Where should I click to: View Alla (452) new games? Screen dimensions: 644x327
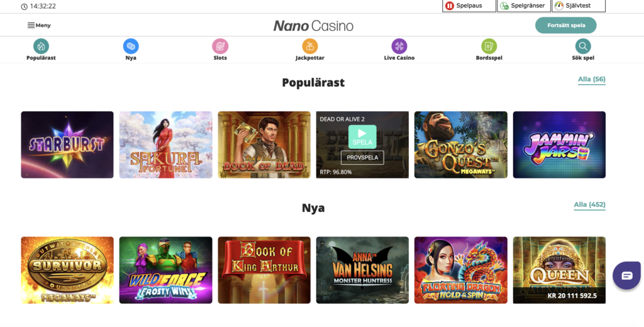tap(589, 204)
